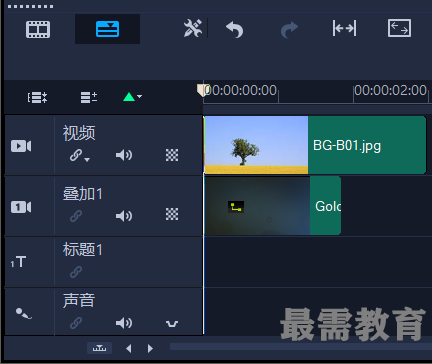Toggle ripple editing link on 声音 track
Screen dimensions: 432x364
point(76,323)
